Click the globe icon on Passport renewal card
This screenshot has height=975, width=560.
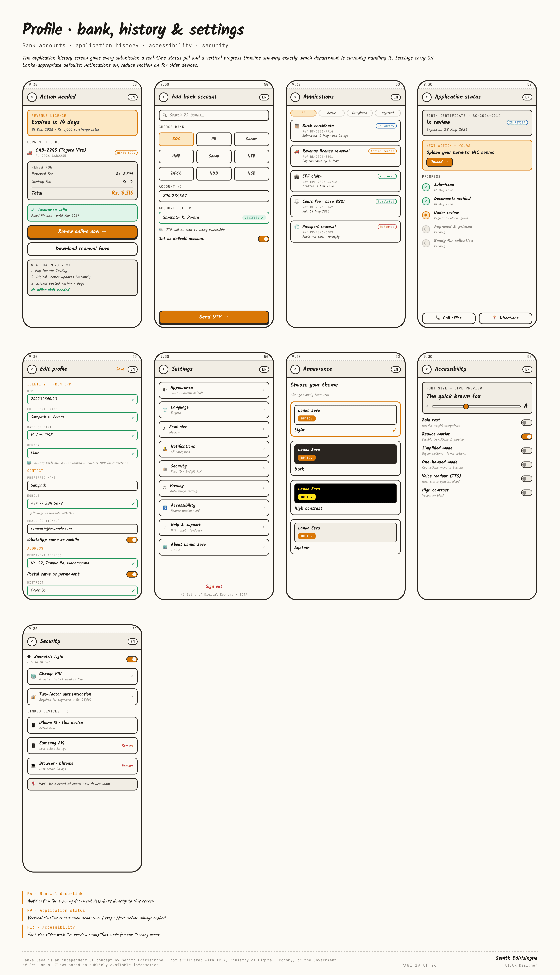pyautogui.click(x=297, y=227)
